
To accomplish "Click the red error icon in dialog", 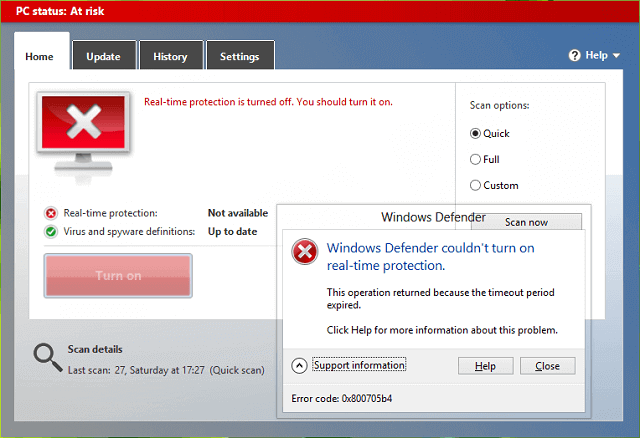I will [303, 252].
